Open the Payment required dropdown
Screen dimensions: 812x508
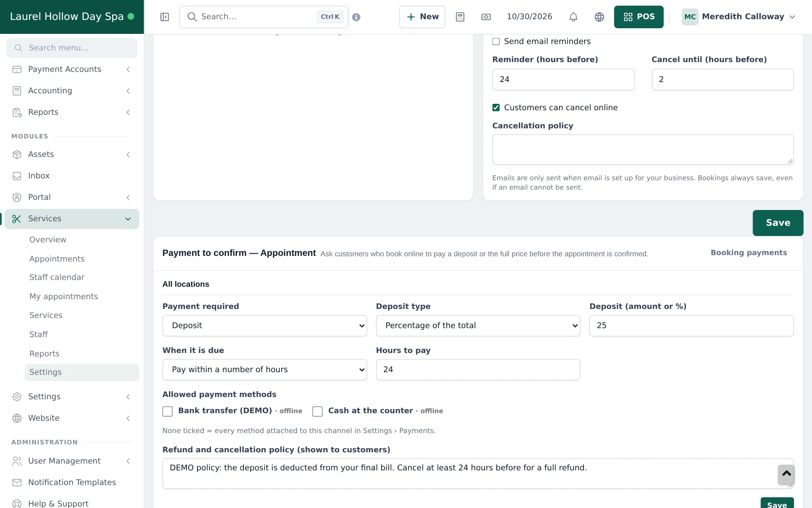[x=265, y=325]
